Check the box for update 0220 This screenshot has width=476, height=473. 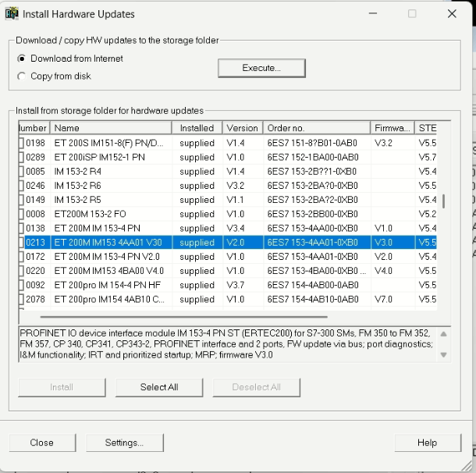21,271
